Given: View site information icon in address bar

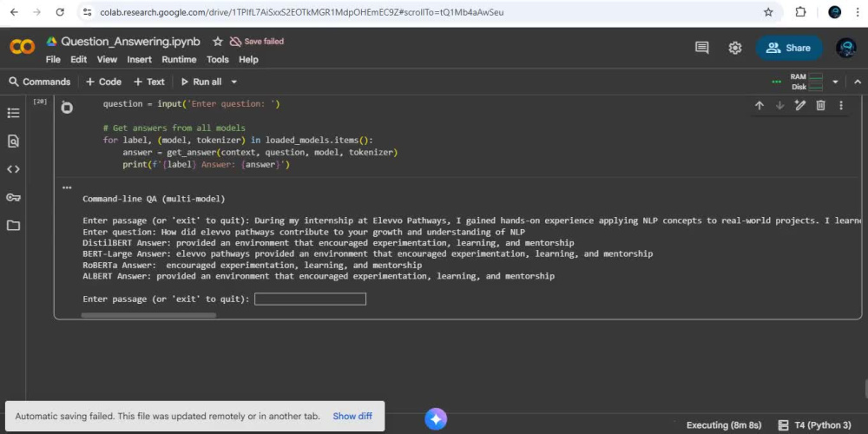Looking at the screenshot, I should [86, 12].
